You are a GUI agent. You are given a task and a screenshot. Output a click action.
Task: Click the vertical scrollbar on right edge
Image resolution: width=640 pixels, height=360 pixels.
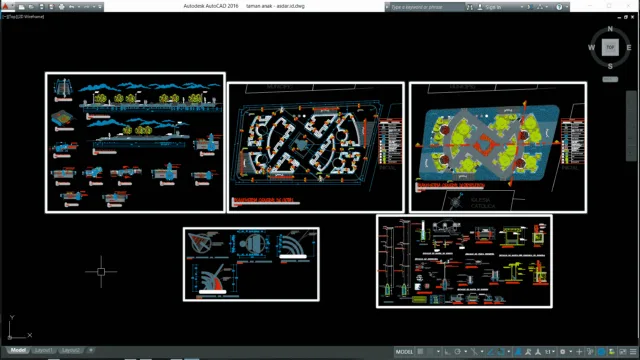coord(631,125)
